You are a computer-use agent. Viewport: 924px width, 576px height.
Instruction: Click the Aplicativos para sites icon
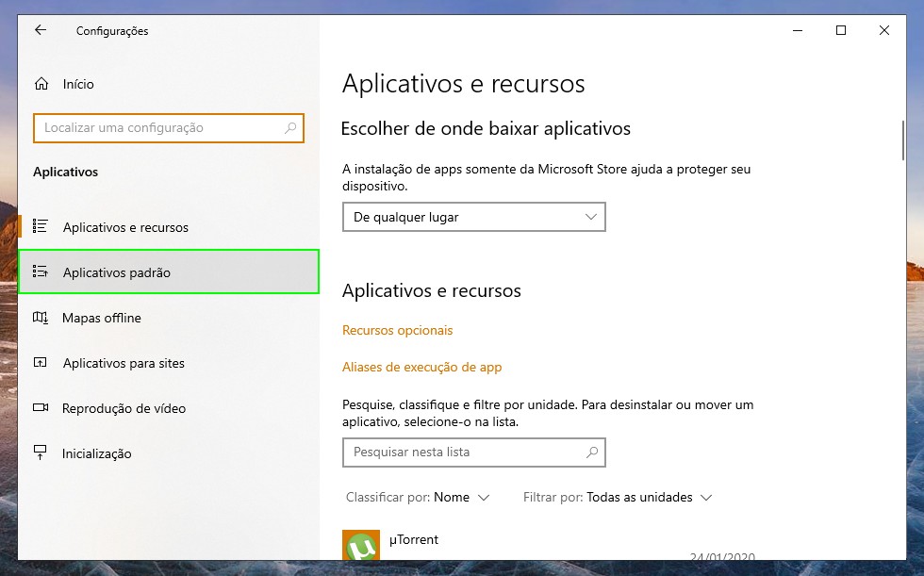[x=40, y=362]
